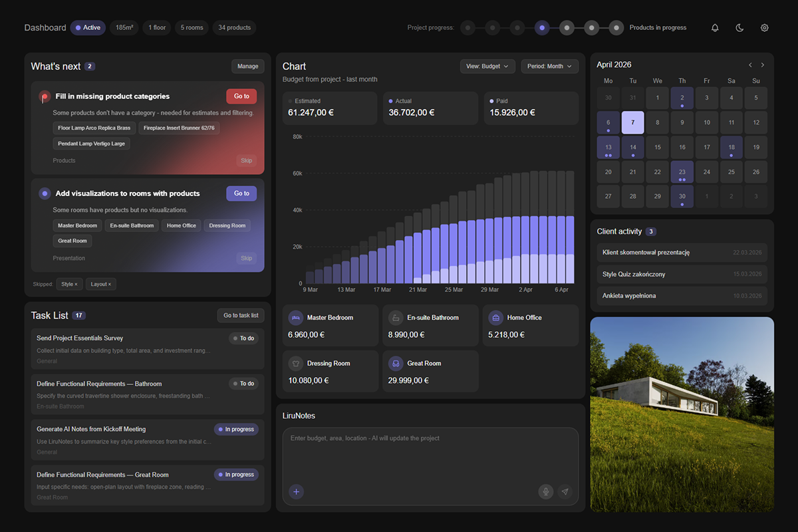Image resolution: width=798 pixels, height=532 pixels.
Task: Toggle dark mode with the moon icon
Action: (x=739, y=28)
